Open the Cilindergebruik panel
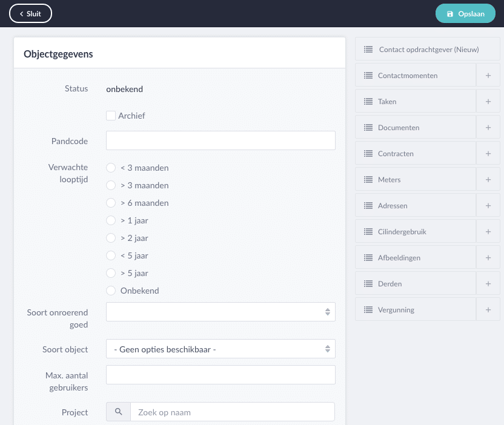Screen dimensions: 504x425 point(416,231)
